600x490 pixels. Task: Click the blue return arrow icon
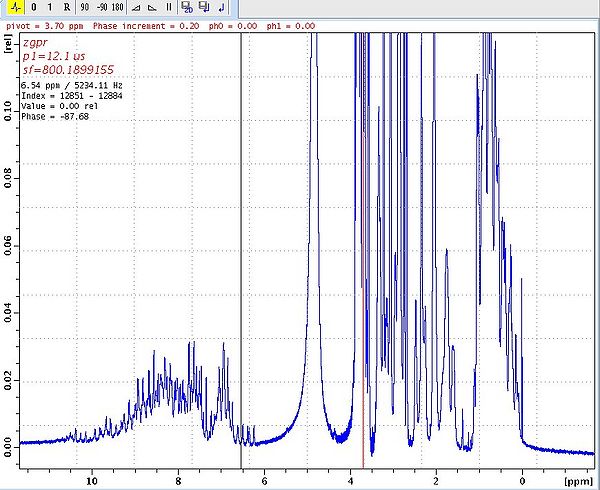(220, 8)
